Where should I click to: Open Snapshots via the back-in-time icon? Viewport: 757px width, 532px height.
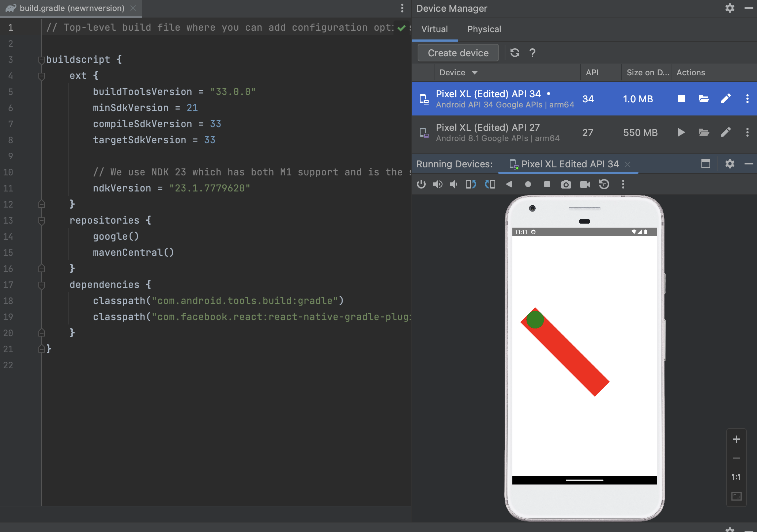click(x=604, y=184)
